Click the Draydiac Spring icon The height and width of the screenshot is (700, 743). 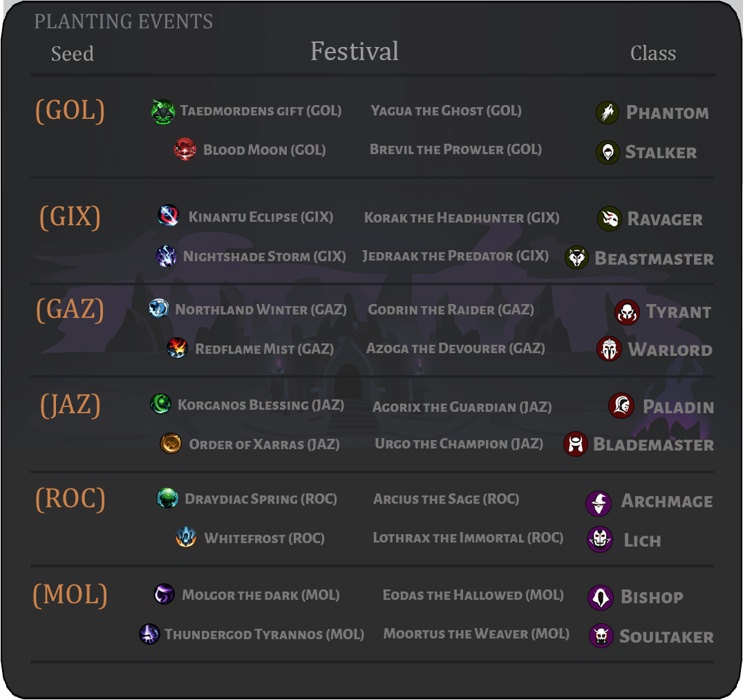tap(167, 498)
